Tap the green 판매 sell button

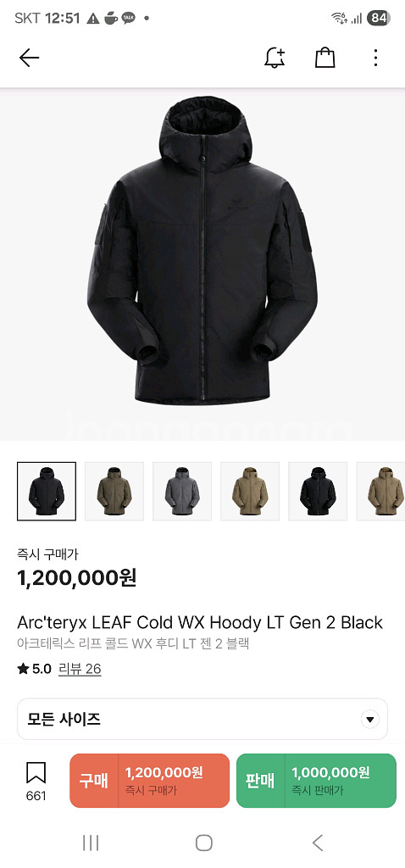click(316, 781)
